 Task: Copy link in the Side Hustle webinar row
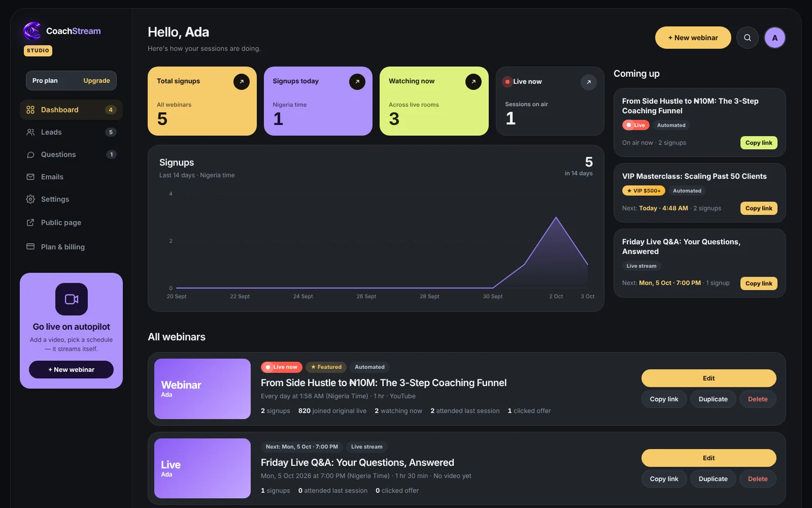pos(664,399)
